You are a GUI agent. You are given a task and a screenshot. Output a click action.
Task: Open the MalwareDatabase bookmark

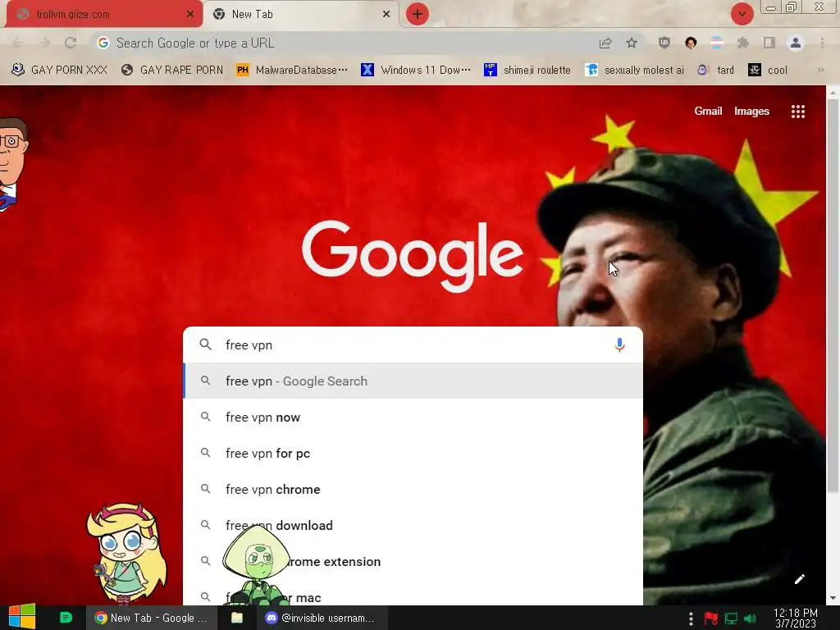(x=292, y=71)
